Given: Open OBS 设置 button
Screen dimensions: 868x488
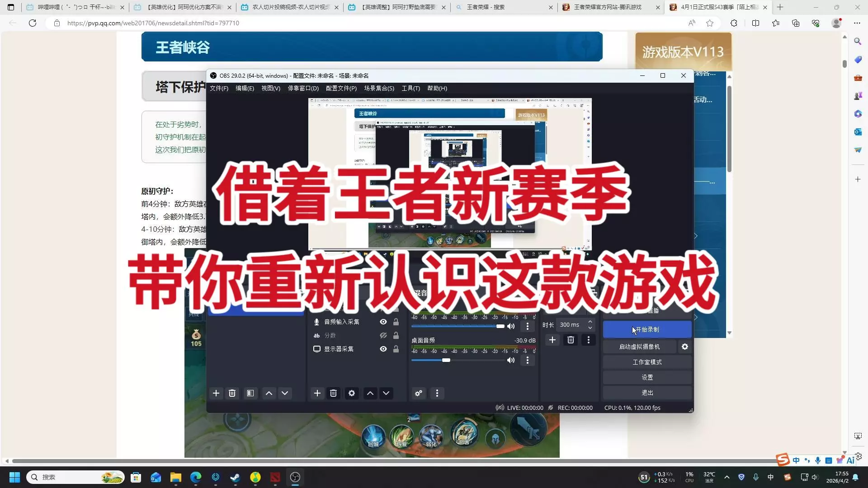Looking at the screenshot, I should 647,377.
